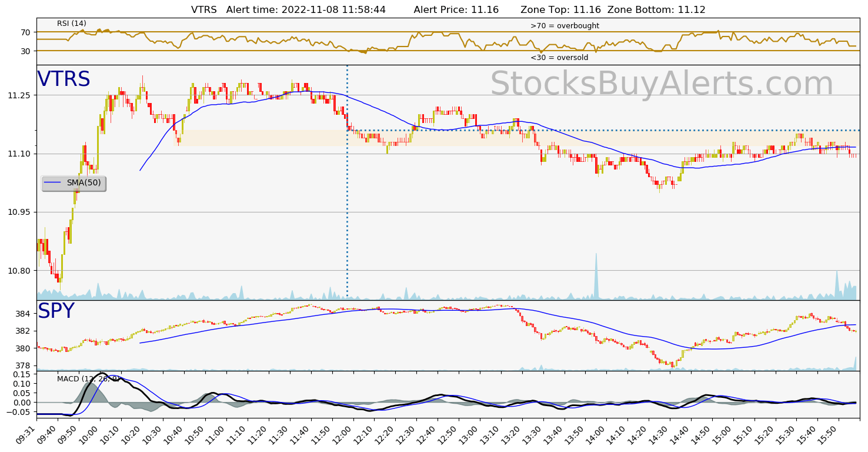Screen dimensions: 868x452
Task: Click the MACD axis label -0.05
Action: click(x=20, y=412)
